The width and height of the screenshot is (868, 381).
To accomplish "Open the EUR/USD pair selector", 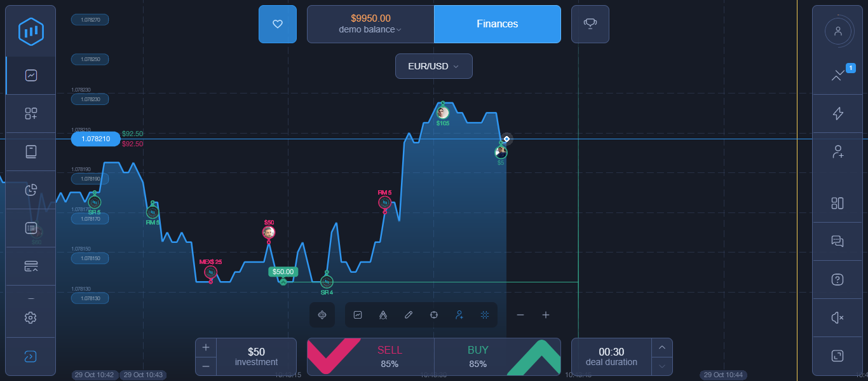I will [433, 66].
